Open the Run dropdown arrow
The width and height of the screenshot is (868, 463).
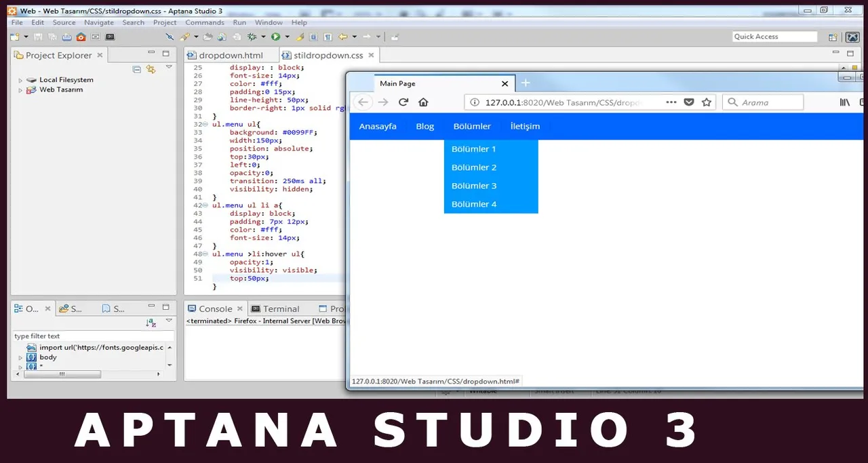click(287, 37)
